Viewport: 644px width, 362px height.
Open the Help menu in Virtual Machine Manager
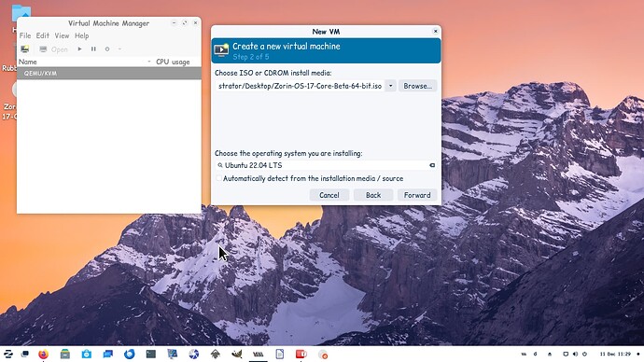[x=82, y=35]
